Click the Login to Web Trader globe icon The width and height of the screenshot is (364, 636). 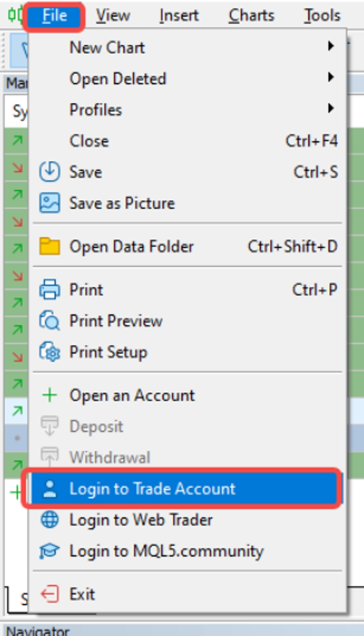tap(50, 520)
